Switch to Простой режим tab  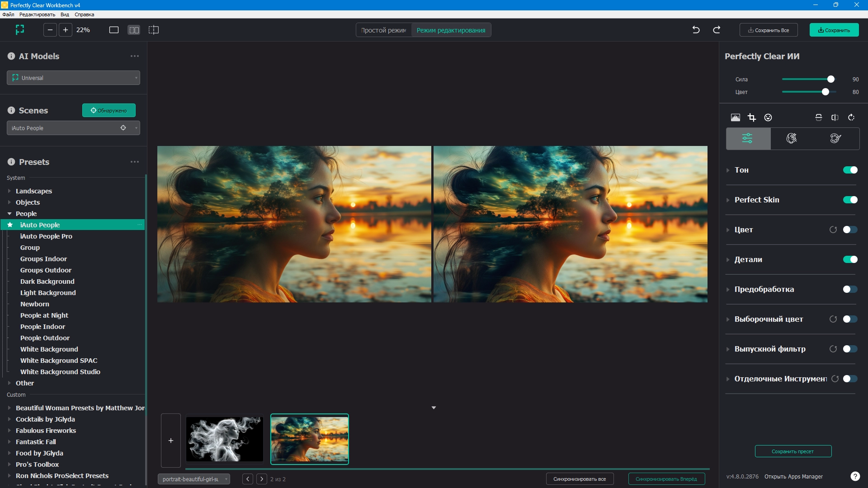point(383,30)
